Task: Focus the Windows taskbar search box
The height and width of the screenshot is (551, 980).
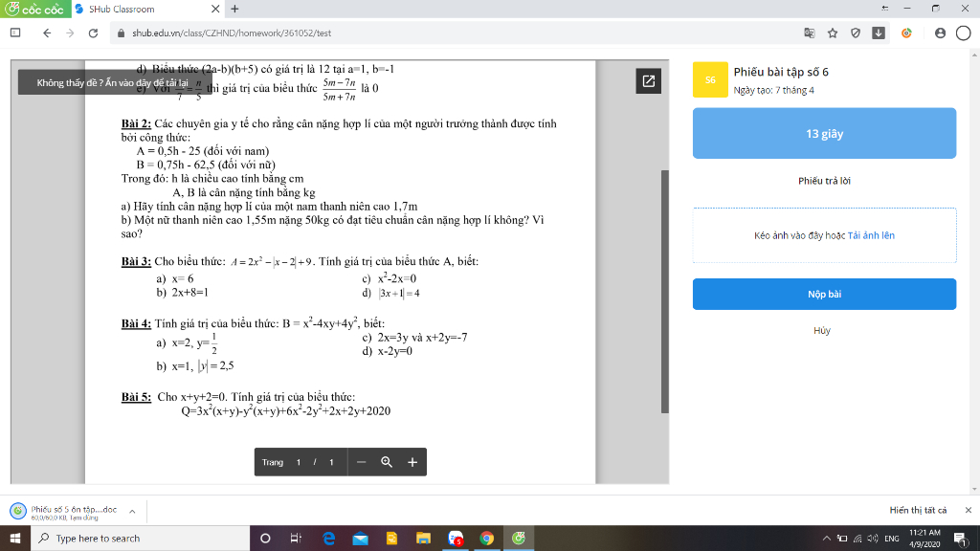Action: coord(140,538)
